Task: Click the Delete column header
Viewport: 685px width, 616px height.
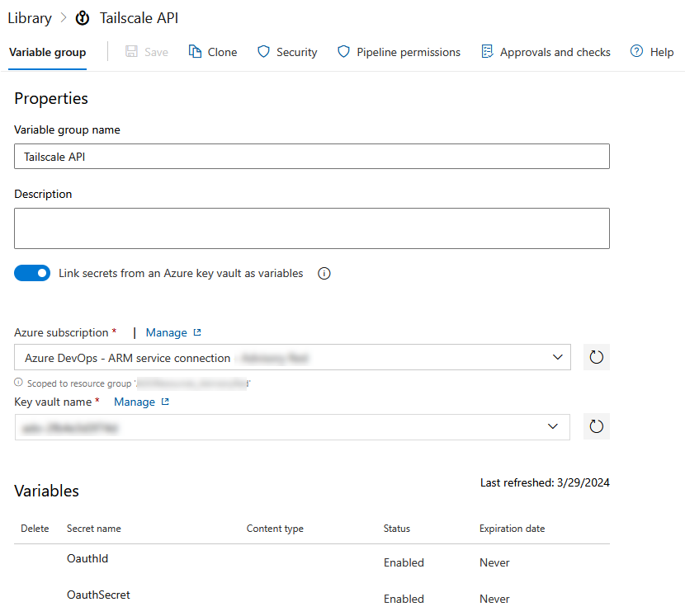Action: click(35, 529)
